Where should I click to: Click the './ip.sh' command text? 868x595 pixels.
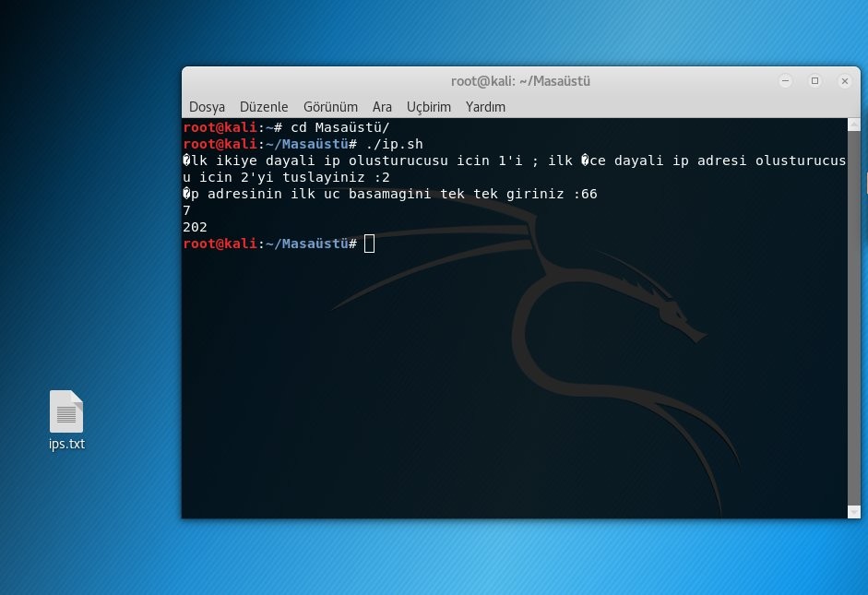[x=394, y=144]
